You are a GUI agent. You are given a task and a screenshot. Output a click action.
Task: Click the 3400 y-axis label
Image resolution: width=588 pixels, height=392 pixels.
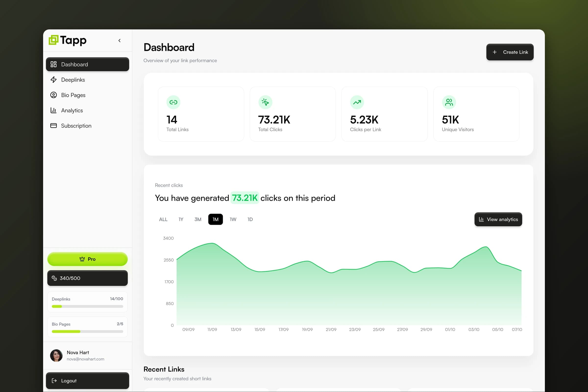168,238
